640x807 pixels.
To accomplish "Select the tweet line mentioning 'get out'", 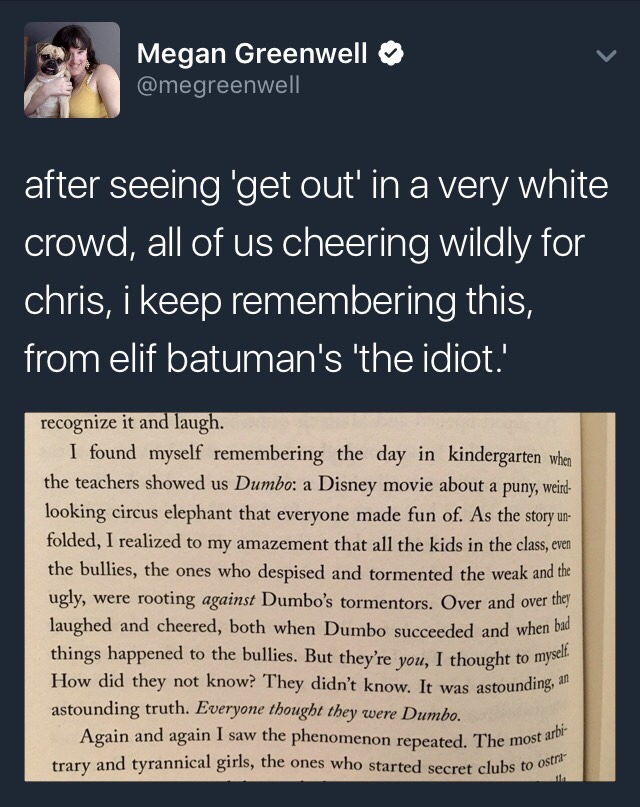I will (316, 186).
